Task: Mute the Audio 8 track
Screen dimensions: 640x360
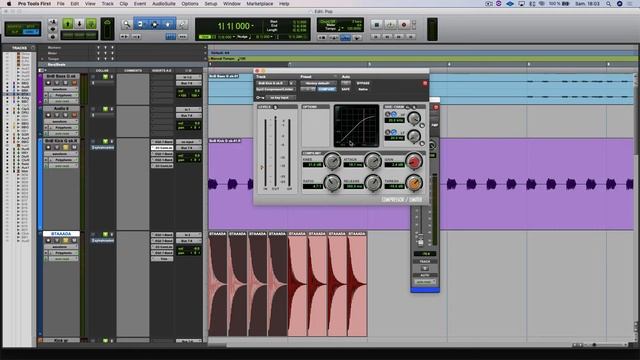Action: coord(74,115)
